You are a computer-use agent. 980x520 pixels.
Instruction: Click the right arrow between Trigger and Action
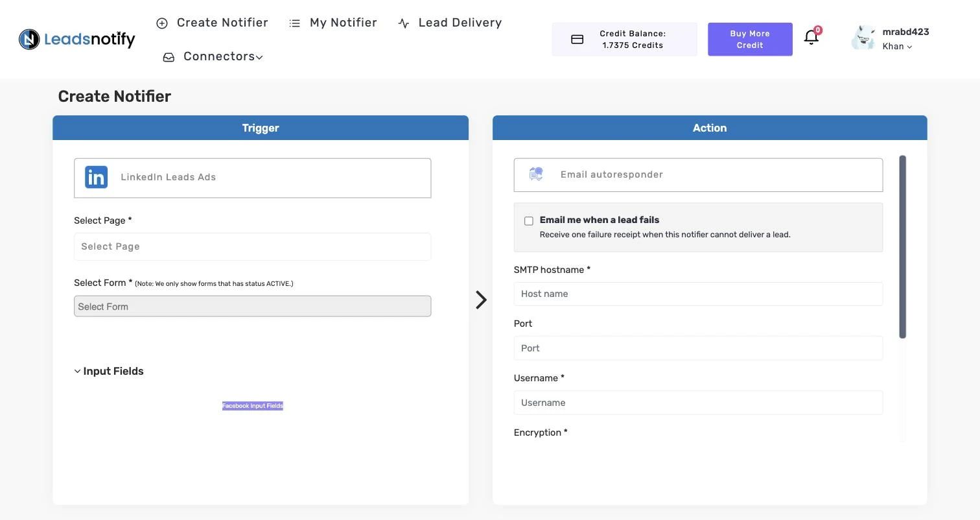[481, 300]
